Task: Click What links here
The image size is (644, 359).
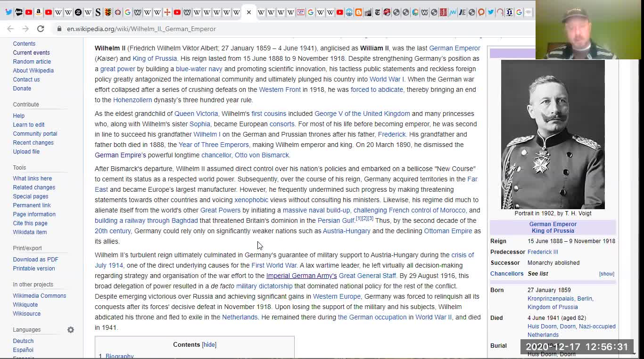Action: [32, 179]
